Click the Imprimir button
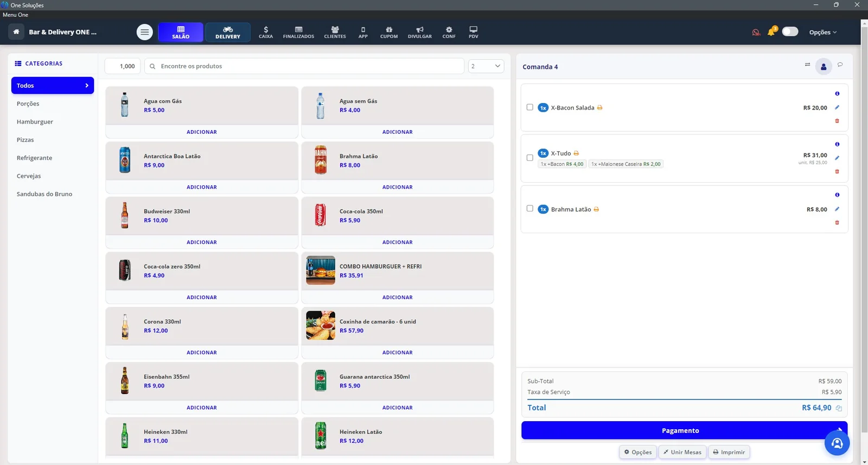 [729, 452]
